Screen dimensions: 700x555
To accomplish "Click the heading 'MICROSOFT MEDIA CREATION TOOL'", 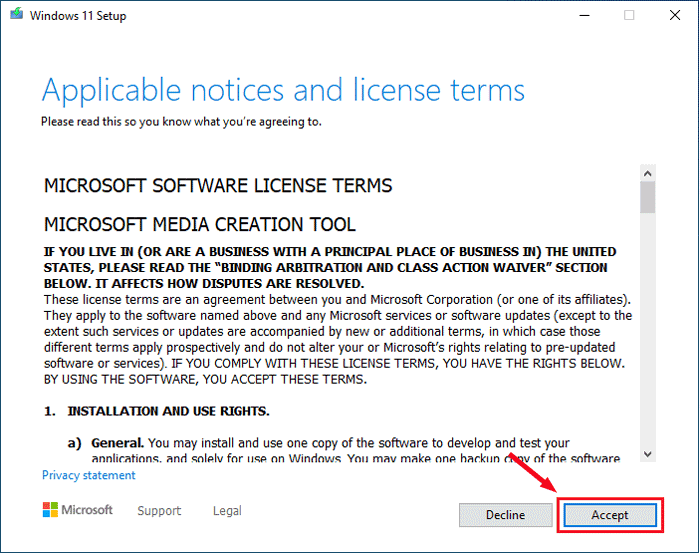I will pos(200,224).
